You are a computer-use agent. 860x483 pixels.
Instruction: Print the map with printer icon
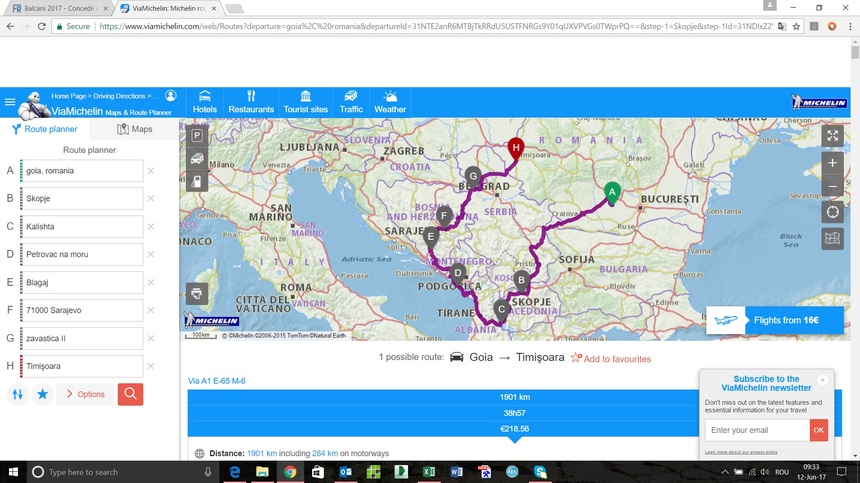click(x=197, y=294)
